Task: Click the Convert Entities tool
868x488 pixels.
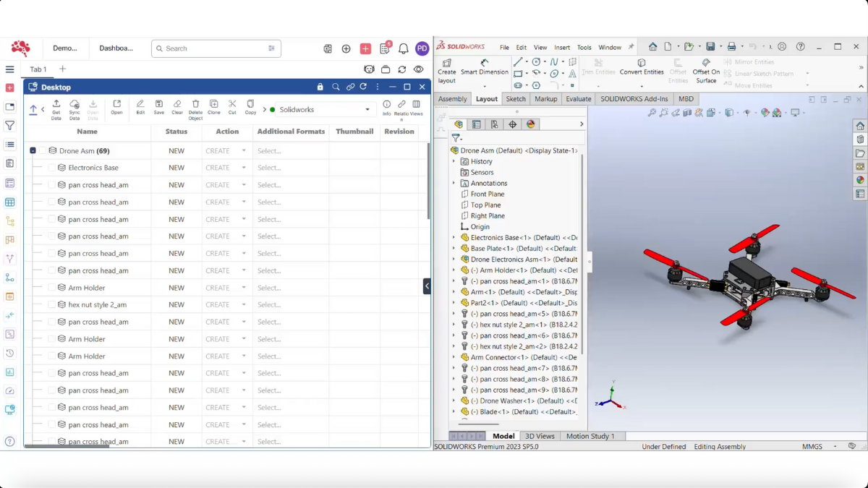Action: 642,67
